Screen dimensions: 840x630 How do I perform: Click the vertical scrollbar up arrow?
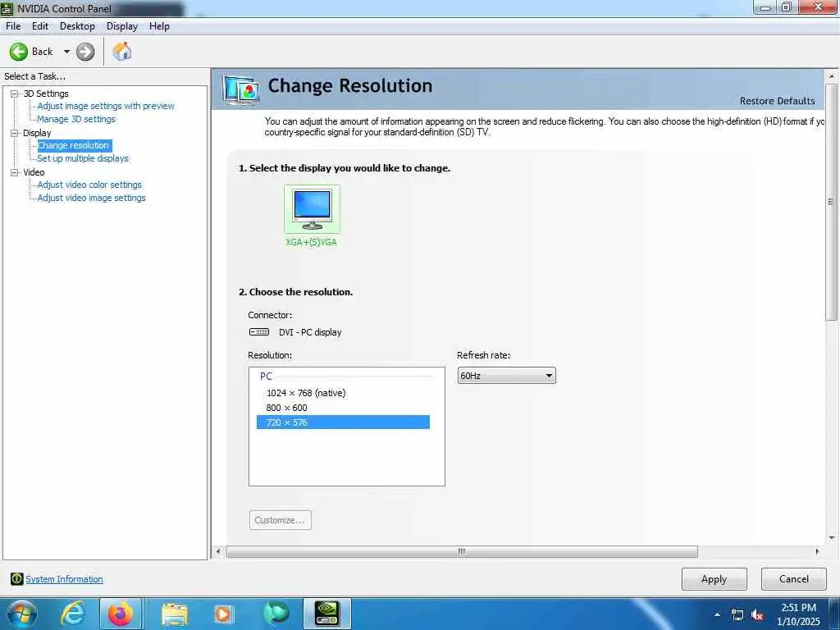pyautogui.click(x=832, y=76)
